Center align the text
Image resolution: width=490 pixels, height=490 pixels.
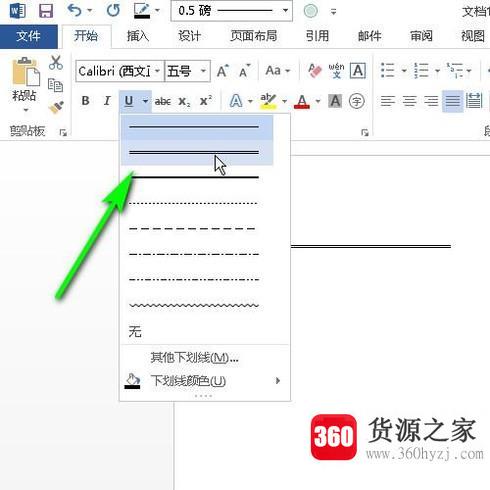[410, 101]
